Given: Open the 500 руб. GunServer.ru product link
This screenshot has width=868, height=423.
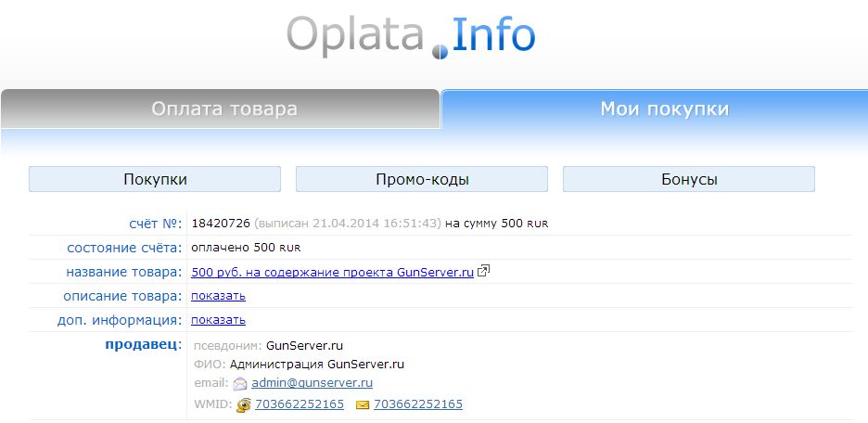Looking at the screenshot, I should point(332,272).
